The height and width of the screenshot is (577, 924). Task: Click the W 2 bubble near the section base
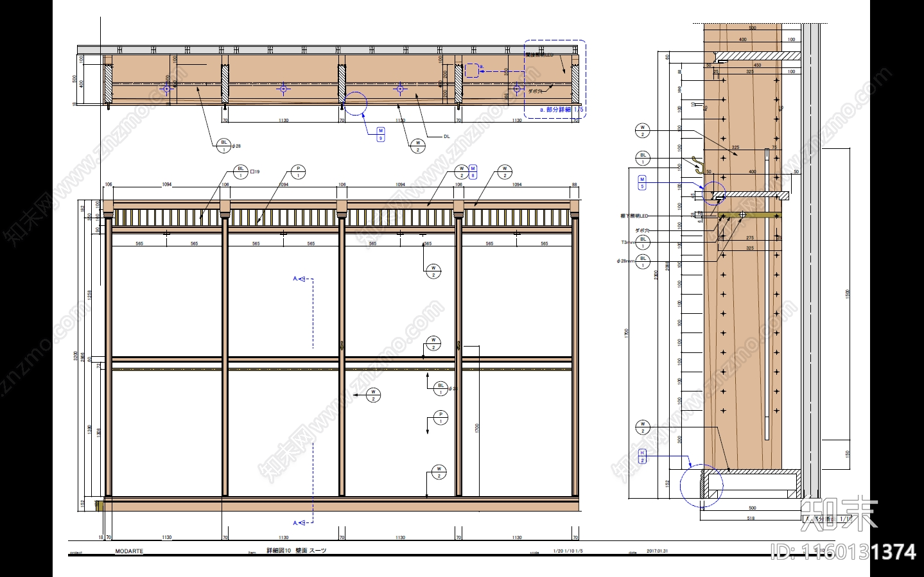643,427
